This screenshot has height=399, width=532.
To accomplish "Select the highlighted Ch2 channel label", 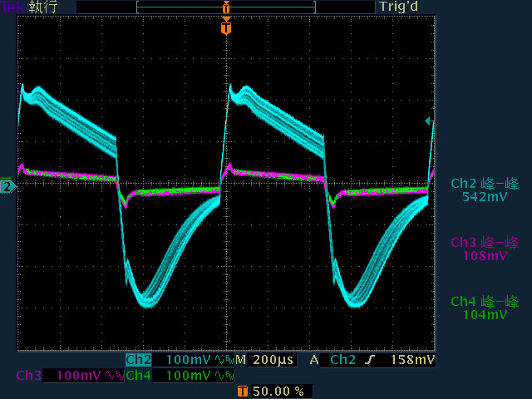I will tap(139, 360).
